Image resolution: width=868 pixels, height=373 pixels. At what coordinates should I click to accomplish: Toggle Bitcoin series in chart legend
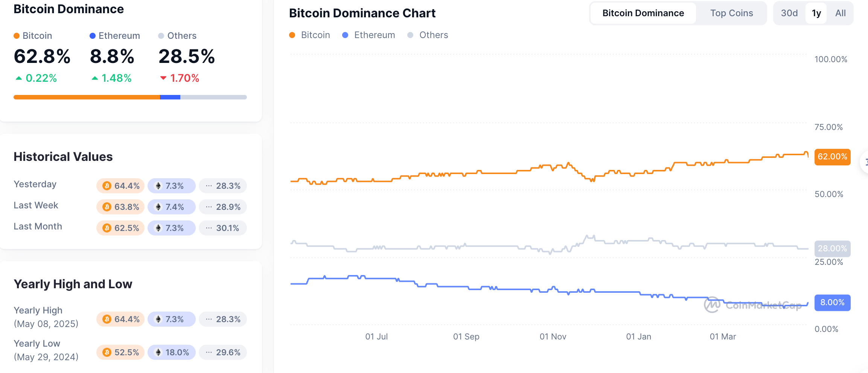(310, 35)
